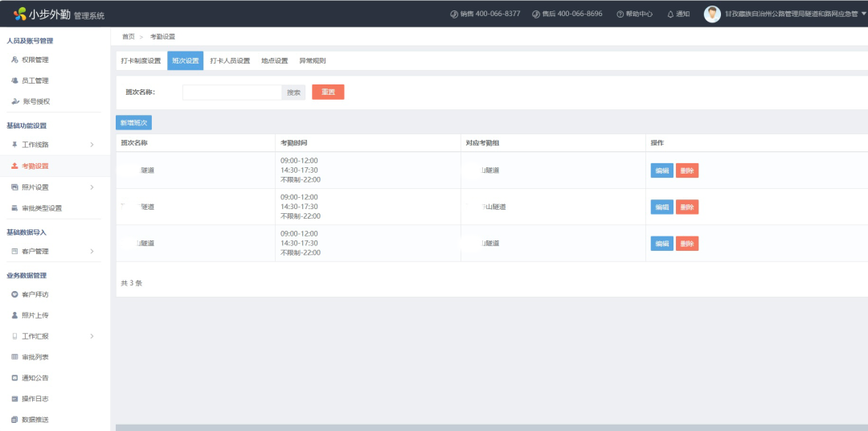Open the 操作日志 sidebar icon
The width and height of the screenshot is (868, 431).
click(x=14, y=399)
